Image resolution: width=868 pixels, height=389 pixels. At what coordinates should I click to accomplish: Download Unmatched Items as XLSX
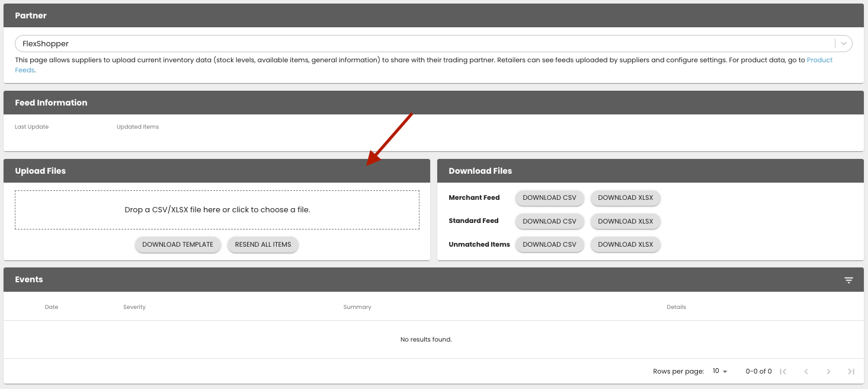(625, 244)
